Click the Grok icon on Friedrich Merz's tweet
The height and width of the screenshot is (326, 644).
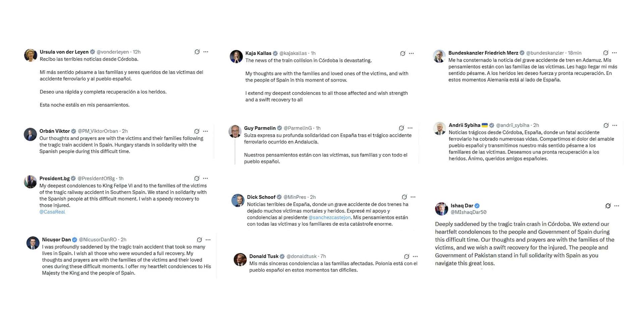tap(605, 53)
